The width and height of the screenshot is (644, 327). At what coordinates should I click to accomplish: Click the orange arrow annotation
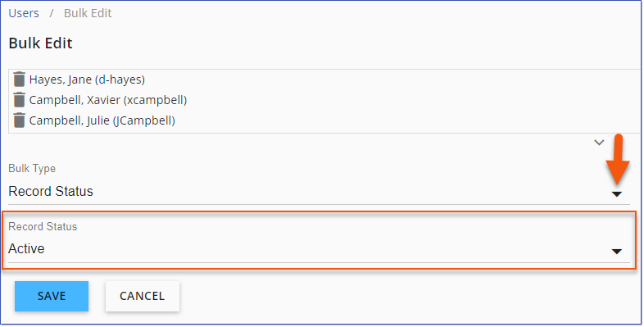coord(618,159)
